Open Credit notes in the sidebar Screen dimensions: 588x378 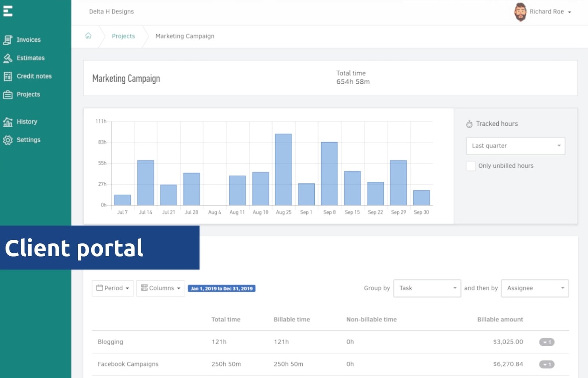[x=34, y=76]
